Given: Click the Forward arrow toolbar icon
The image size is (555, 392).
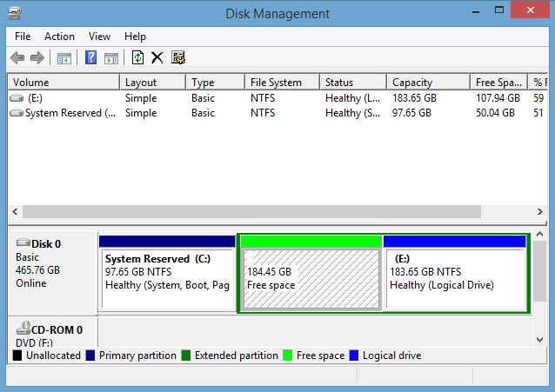Looking at the screenshot, I should pos(37,57).
